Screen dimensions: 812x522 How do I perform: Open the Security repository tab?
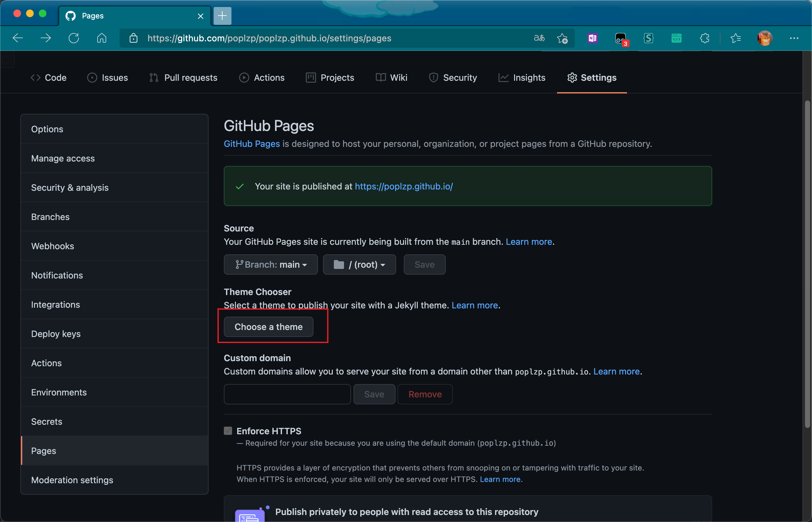tap(453, 78)
